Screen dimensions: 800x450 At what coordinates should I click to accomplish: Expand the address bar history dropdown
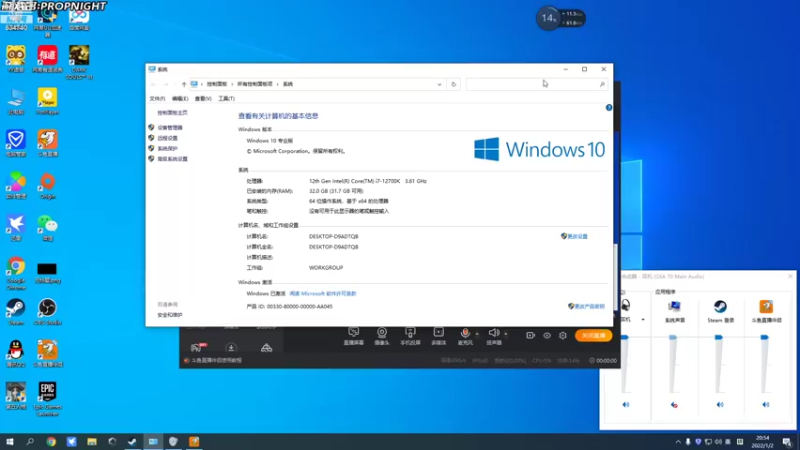point(439,84)
